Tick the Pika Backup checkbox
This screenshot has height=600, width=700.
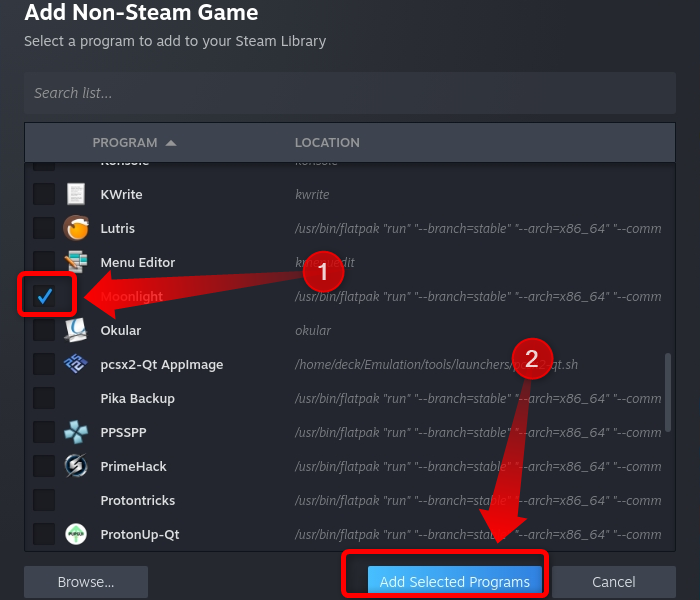click(x=44, y=398)
